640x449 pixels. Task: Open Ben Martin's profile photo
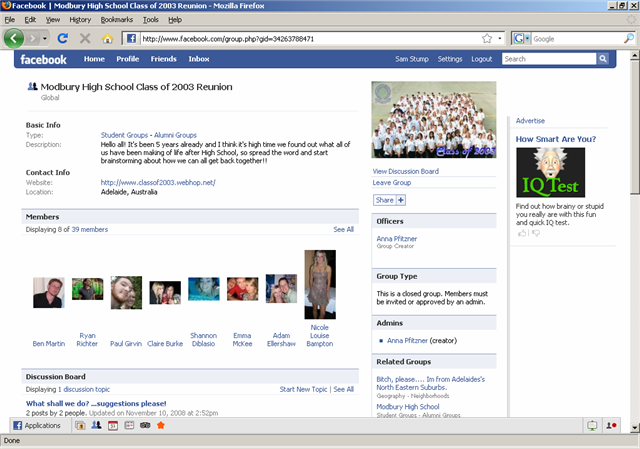point(49,293)
